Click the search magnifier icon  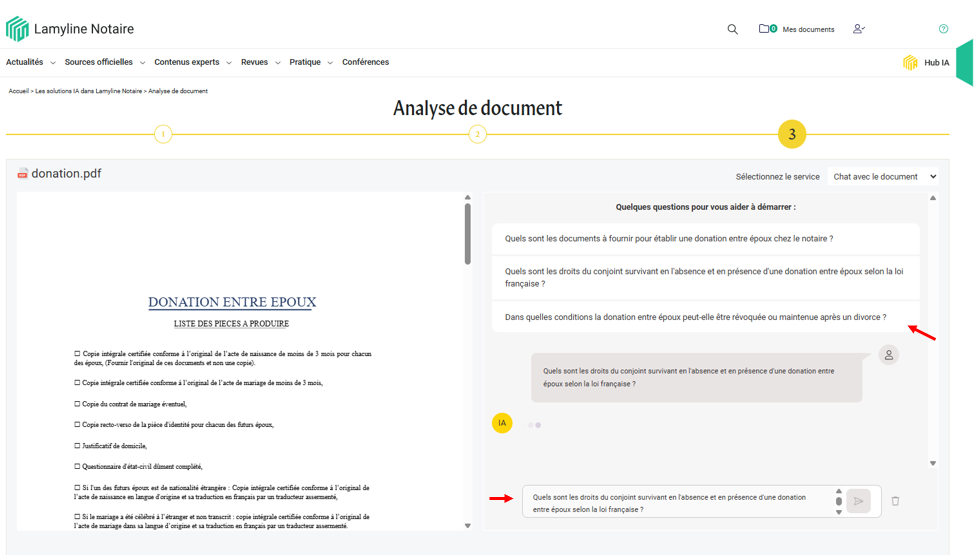pos(732,29)
